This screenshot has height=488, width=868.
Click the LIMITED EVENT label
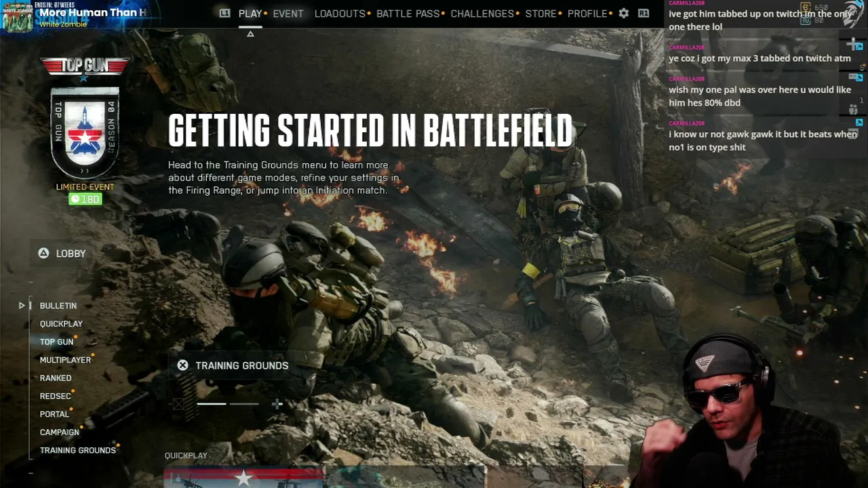point(85,187)
